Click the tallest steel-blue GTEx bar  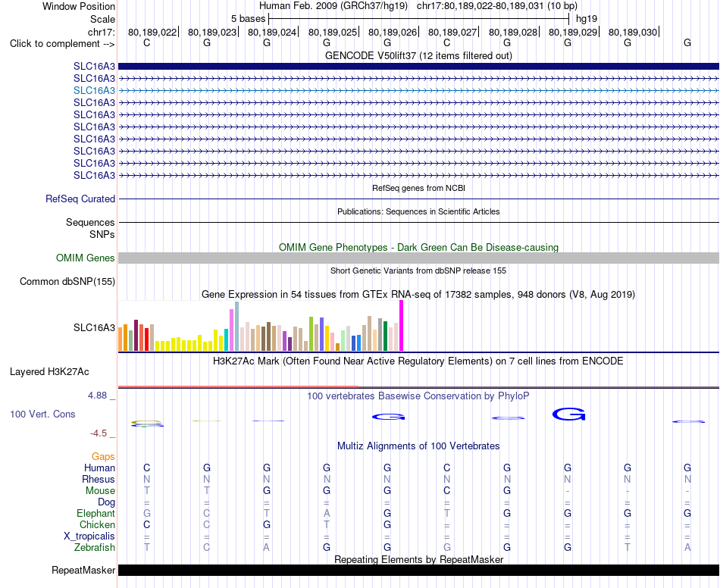pyautogui.click(x=237, y=327)
